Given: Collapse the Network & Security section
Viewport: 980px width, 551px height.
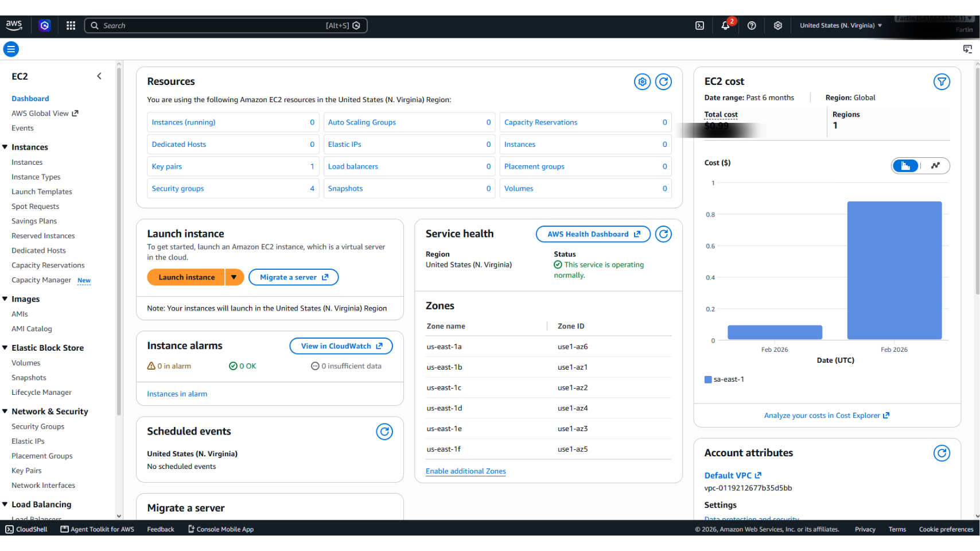Looking at the screenshot, I should pyautogui.click(x=5, y=412).
